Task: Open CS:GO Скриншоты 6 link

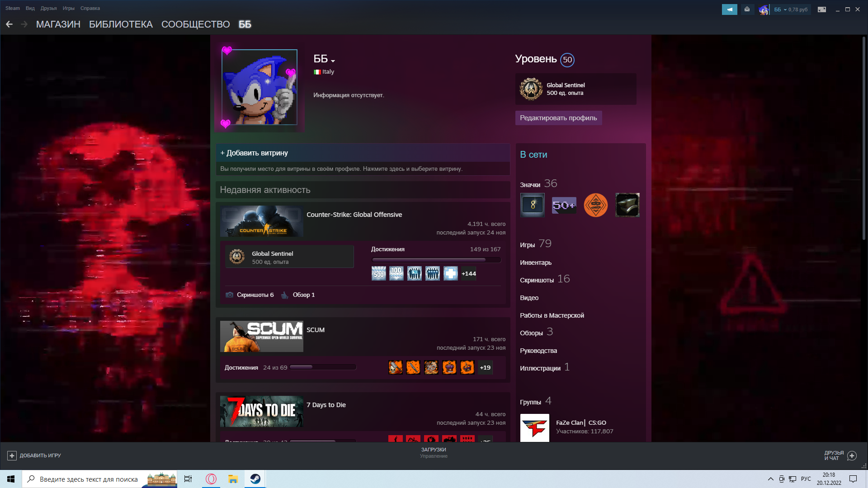Action: (x=250, y=295)
